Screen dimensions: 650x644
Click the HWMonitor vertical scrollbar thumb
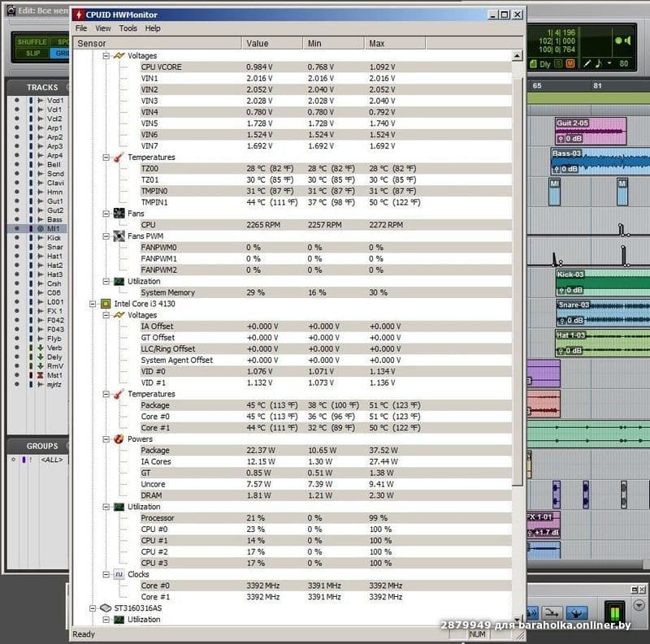point(517,281)
